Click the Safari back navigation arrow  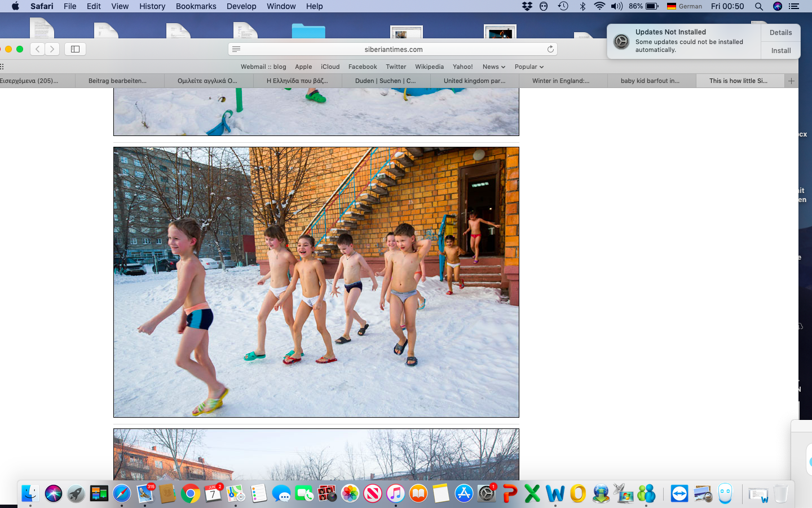(x=38, y=49)
